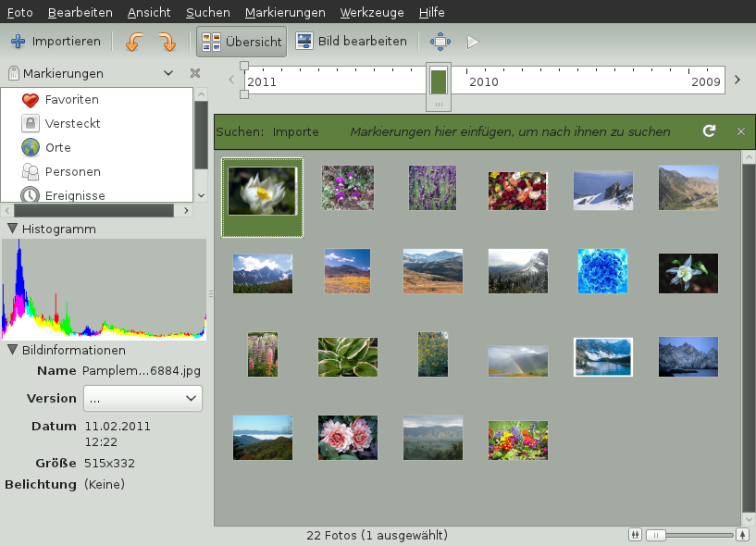The height and width of the screenshot is (546, 756).
Task: Collapse the Histogramm section
Action: pos(12,229)
